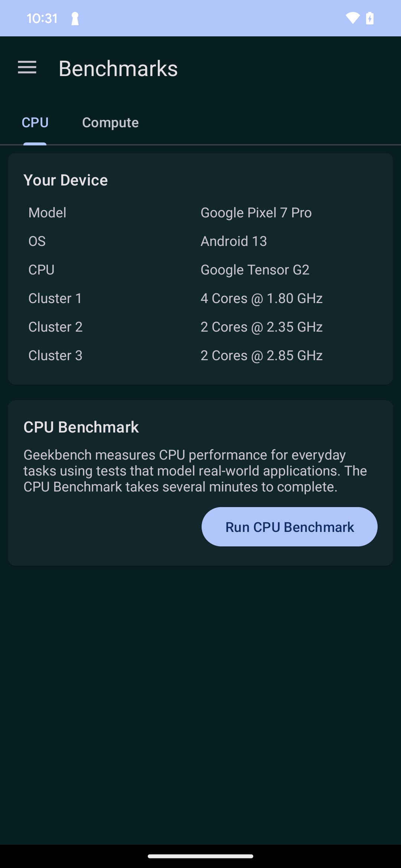Image resolution: width=401 pixels, height=868 pixels.
Task: Tap the Cluster 2 frequency value
Action: pos(261,326)
